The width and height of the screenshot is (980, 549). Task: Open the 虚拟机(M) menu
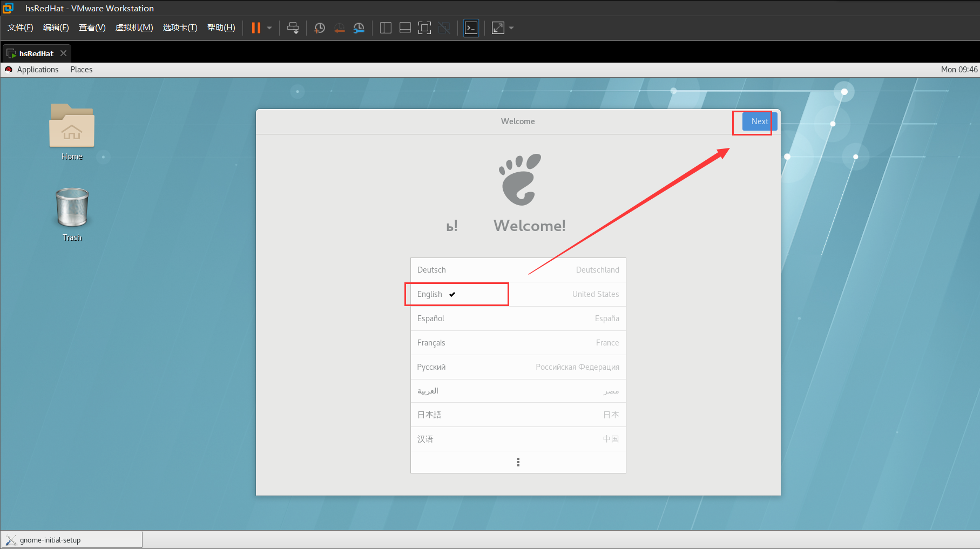click(134, 28)
